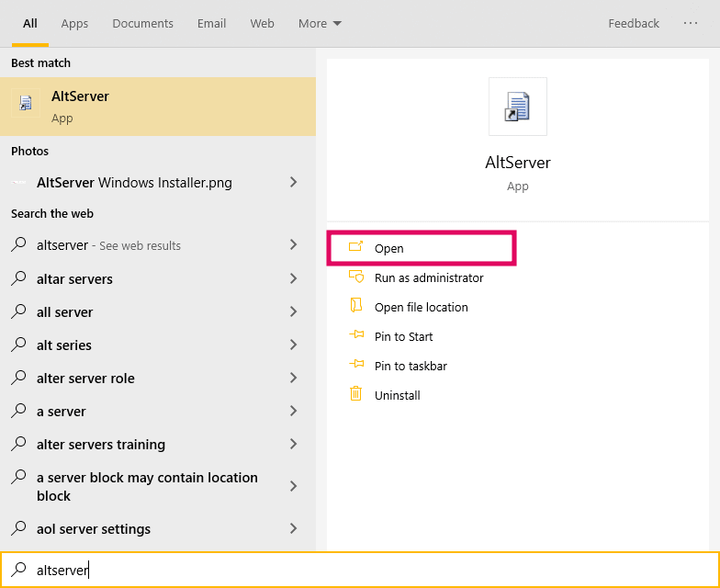Click the AltServer icon in Best match
Viewport: 720px width, 588px height.
pyautogui.click(x=26, y=103)
